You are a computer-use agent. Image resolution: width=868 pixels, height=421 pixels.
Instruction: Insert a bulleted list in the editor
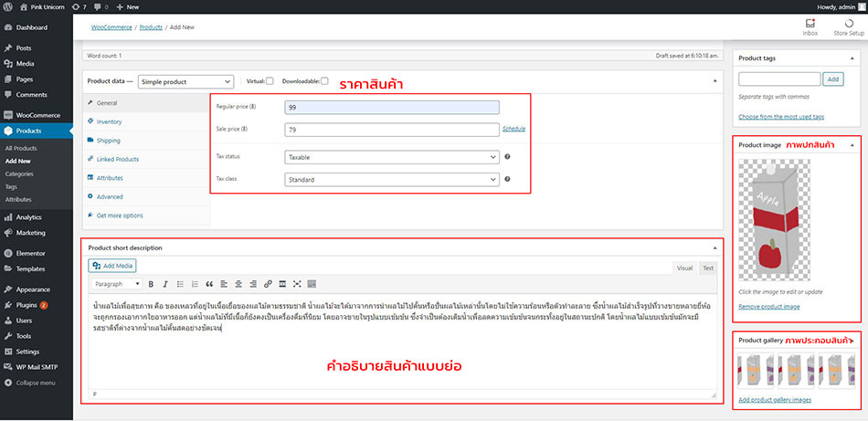click(179, 284)
